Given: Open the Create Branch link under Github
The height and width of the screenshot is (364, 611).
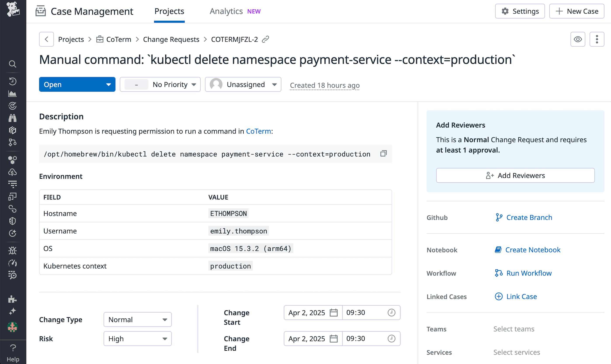Looking at the screenshot, I should pos(529,217).
